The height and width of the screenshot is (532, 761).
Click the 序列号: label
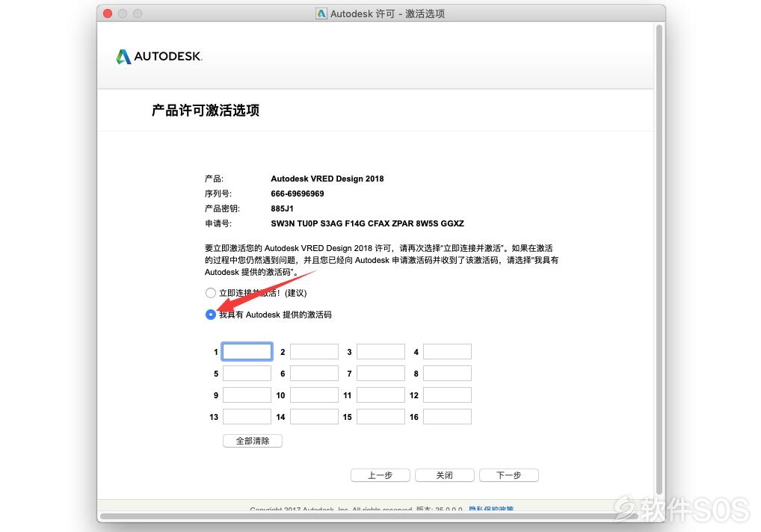(218, 194)
